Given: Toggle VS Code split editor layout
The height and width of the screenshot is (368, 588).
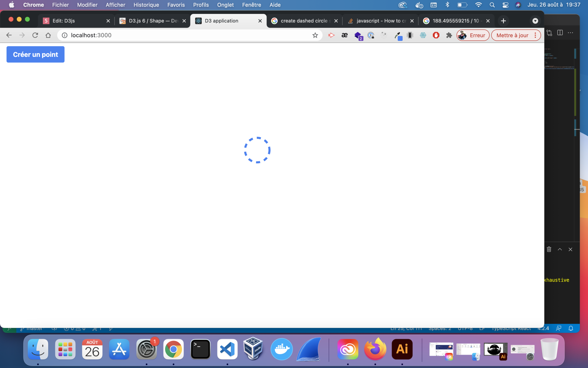Looking at the screenshot, I should (x=560, y=33).
